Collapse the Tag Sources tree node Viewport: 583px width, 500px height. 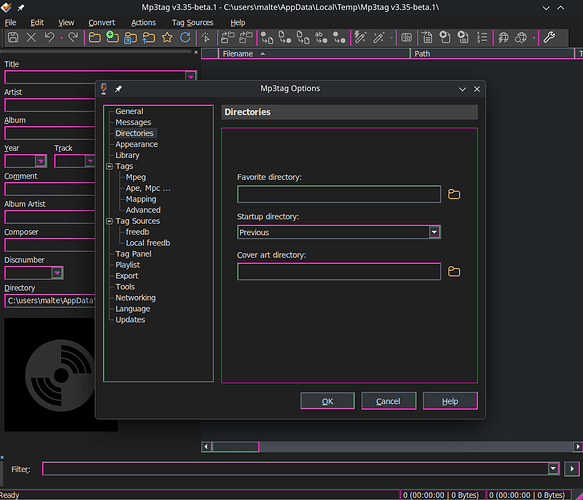click(110, 221)
